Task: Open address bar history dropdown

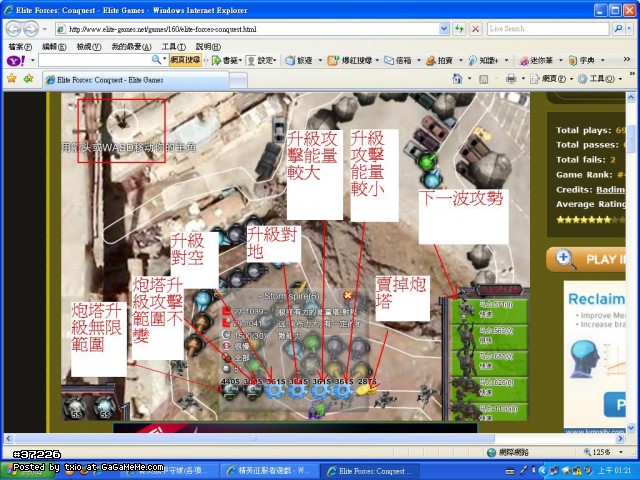Action: [444, 29]
